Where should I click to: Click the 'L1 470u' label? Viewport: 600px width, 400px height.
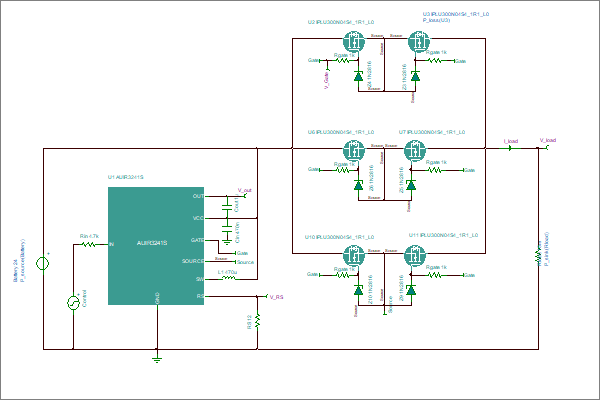click(x=227, y=272)
